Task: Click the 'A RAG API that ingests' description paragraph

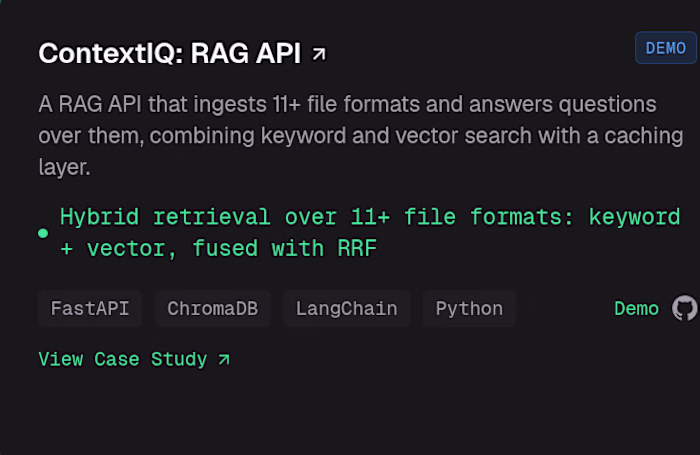Action: point(361,136)
